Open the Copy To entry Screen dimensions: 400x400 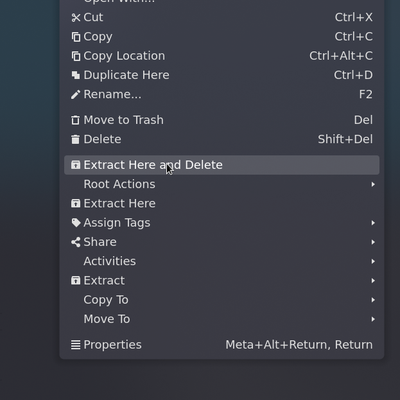(222, 300)
